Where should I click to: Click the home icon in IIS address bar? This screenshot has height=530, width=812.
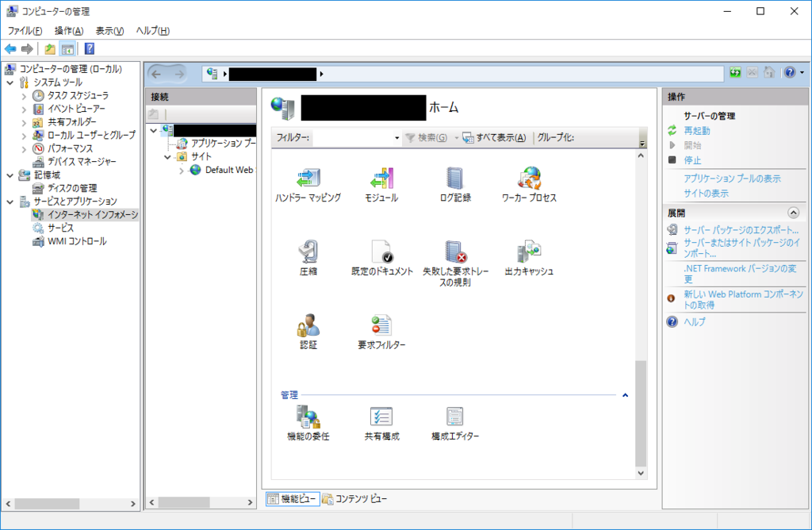pyautogui.click(x=769, y=72)
